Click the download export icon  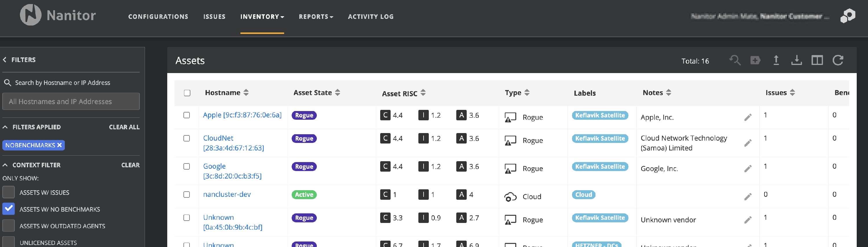click(796, 60)
